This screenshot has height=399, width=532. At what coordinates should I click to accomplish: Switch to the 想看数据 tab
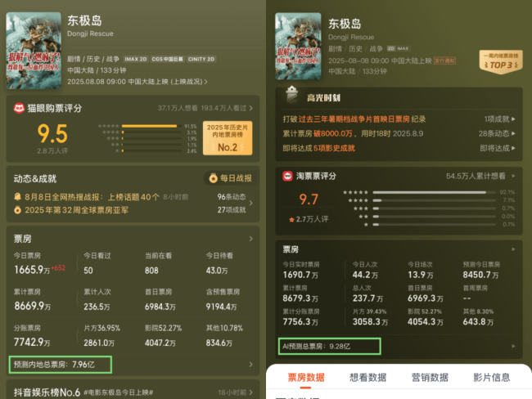367,377
